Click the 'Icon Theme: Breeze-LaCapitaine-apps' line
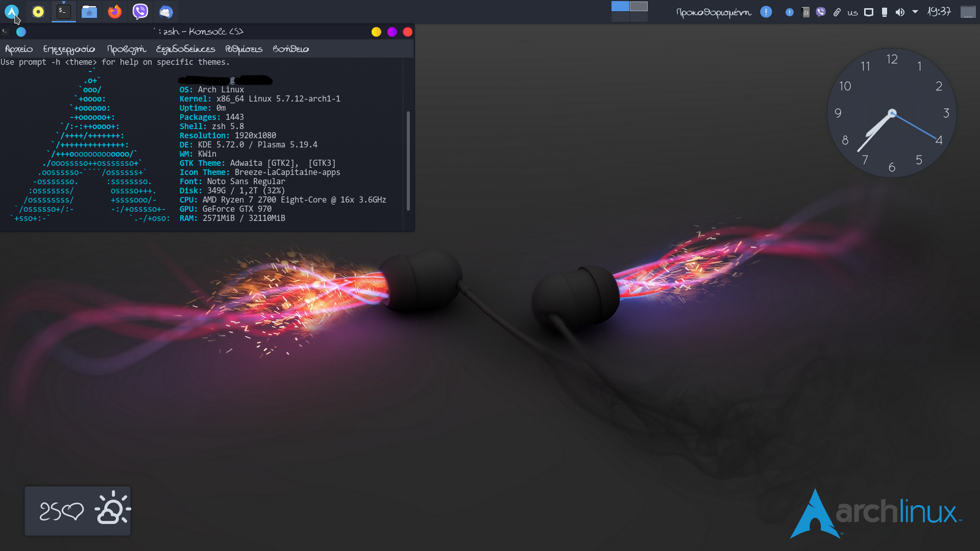 point(260,172)
